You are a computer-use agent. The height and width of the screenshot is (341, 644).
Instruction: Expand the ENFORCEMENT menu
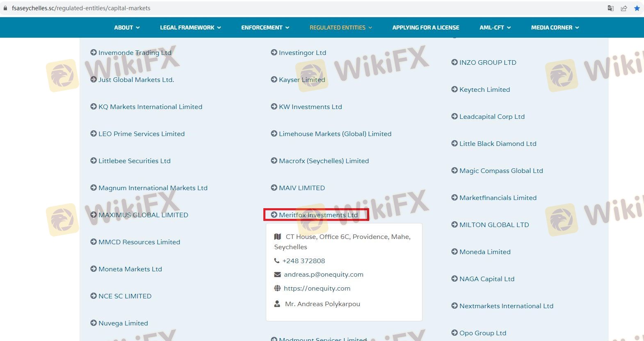(265, 27)
